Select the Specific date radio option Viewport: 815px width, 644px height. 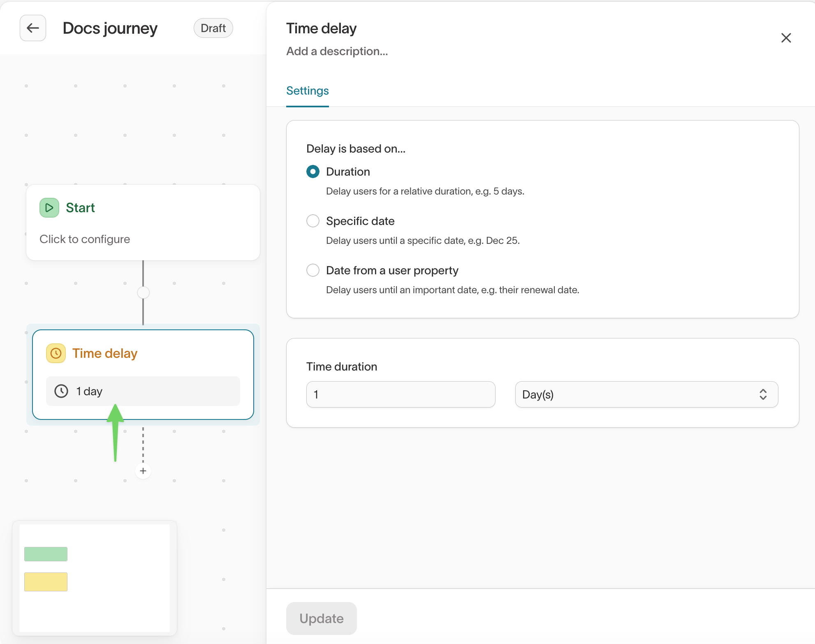(313, 221)
